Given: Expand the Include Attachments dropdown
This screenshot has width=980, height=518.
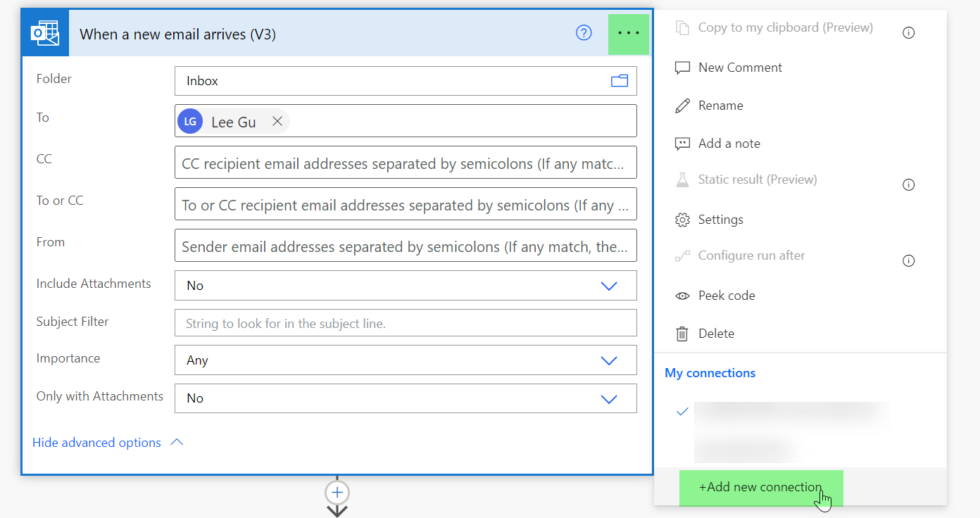Looking at the screenshot, I should click(609, 286).
